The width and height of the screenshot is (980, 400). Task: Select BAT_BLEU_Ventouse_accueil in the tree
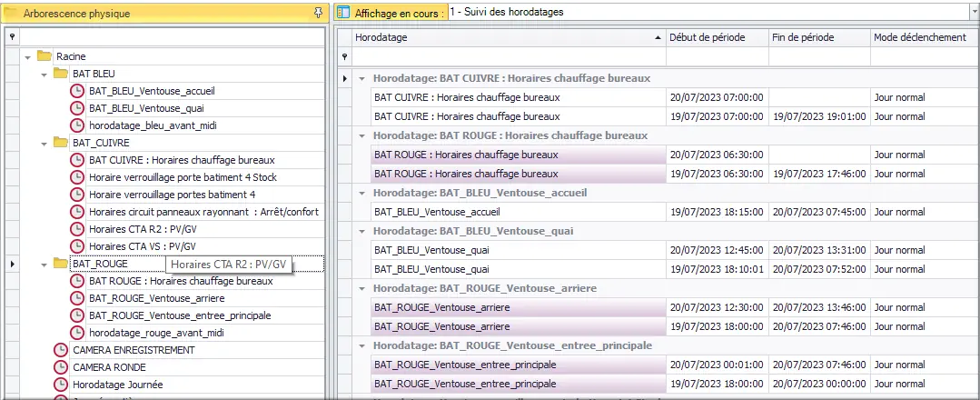[x=152, y=92]
